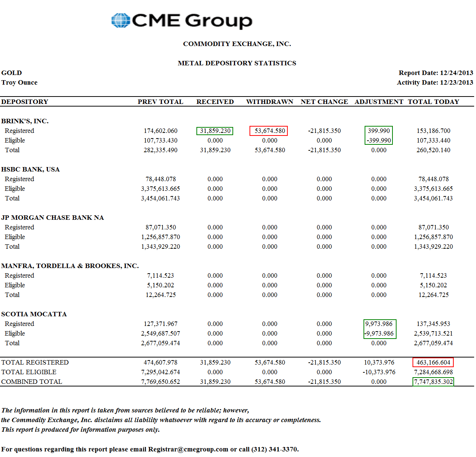Click the red-boxed 463,166.604 total value
The height and width of the screenshot is (457, 476).
tap(433, 362)
